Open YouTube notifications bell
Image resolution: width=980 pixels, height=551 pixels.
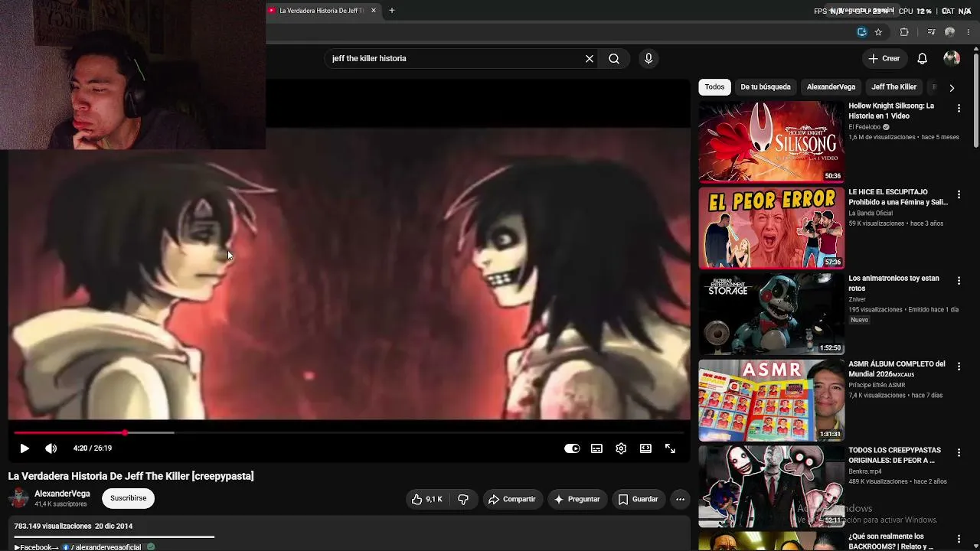pos(923,58)
